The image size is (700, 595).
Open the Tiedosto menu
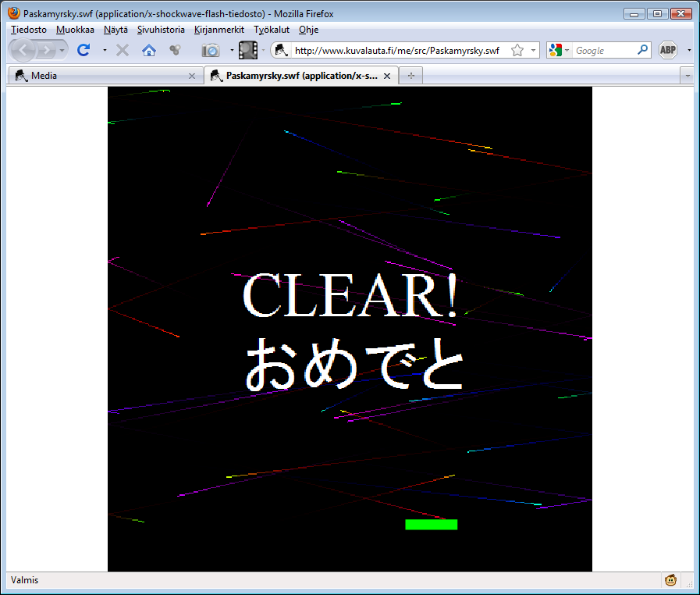point(29,30)
